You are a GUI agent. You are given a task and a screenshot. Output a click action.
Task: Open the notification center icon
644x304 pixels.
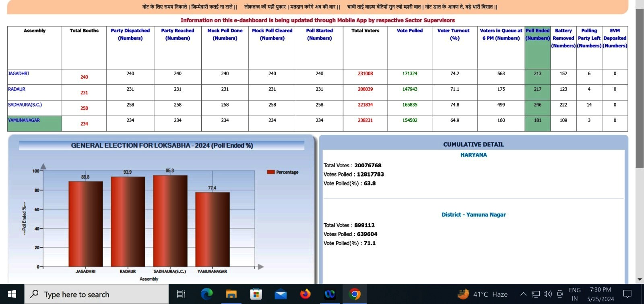click(627, 294)
